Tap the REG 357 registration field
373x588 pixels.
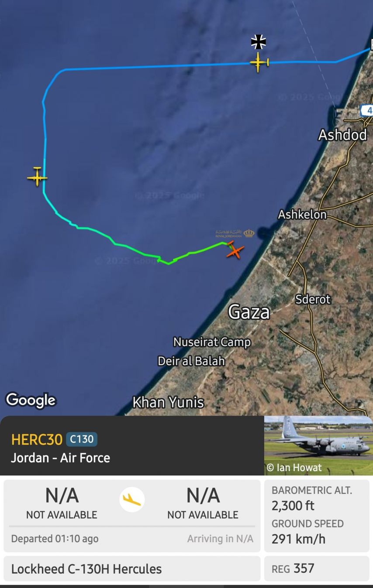click(x=317, y=568)
